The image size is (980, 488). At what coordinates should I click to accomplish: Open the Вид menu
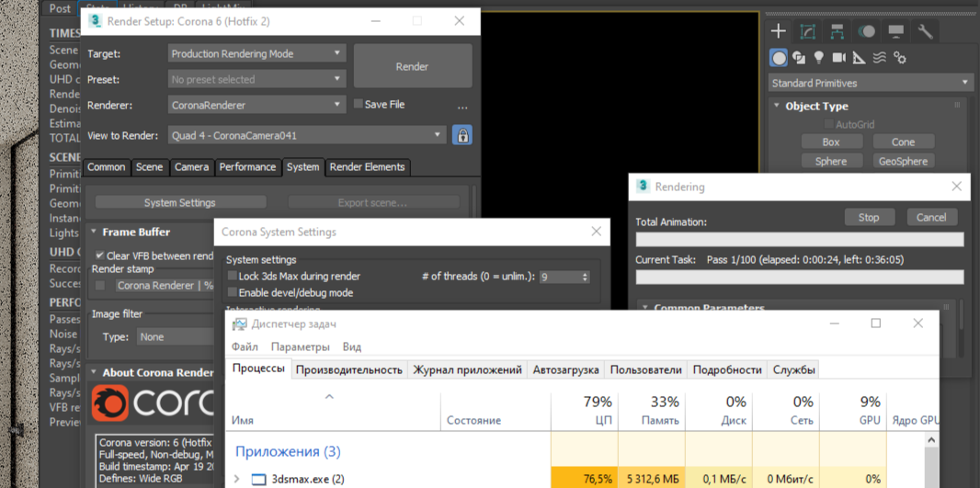tap(352, 346)
